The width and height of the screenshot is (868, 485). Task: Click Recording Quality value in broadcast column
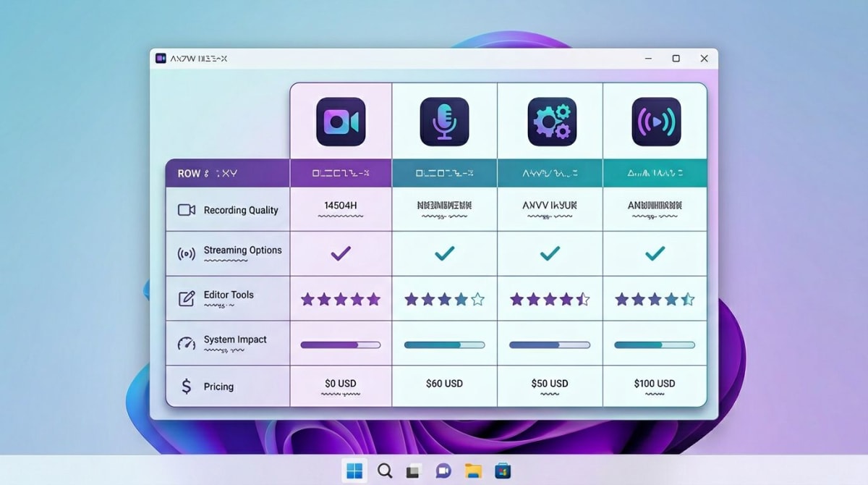(x=655, y=206)
